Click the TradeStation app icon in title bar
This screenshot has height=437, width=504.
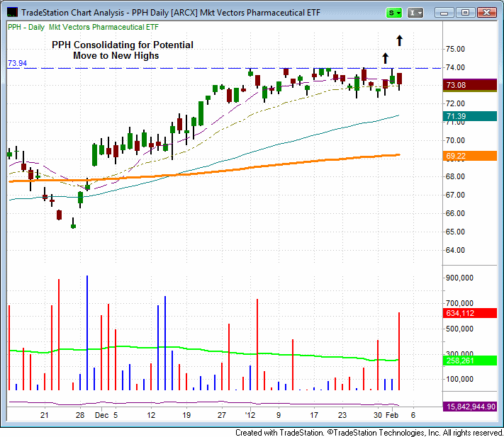point(12,13)
